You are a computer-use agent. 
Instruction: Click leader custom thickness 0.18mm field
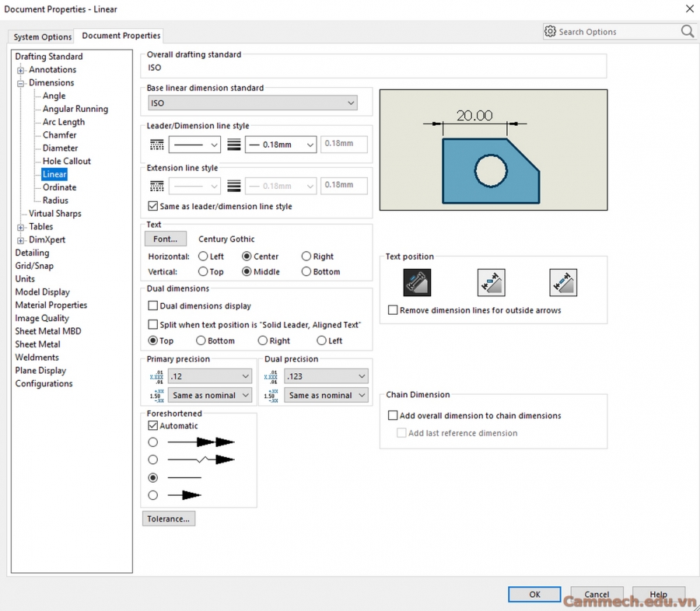344,144
